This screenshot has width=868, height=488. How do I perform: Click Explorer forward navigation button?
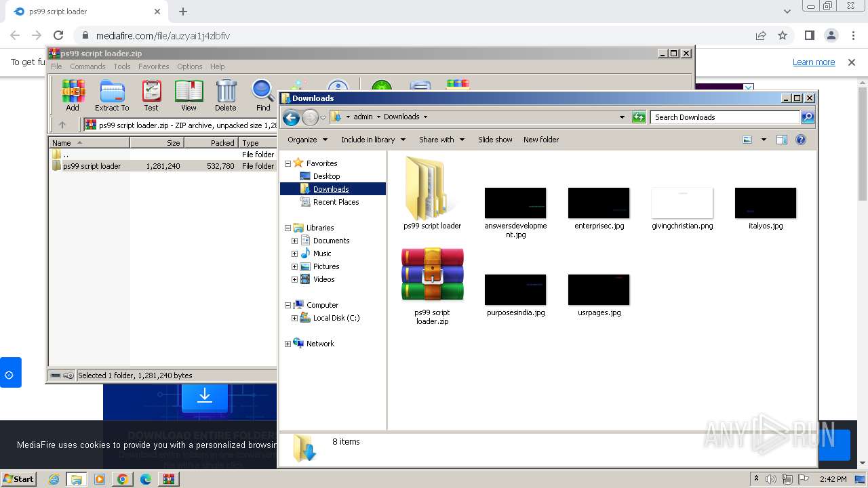tap(310, 117)
